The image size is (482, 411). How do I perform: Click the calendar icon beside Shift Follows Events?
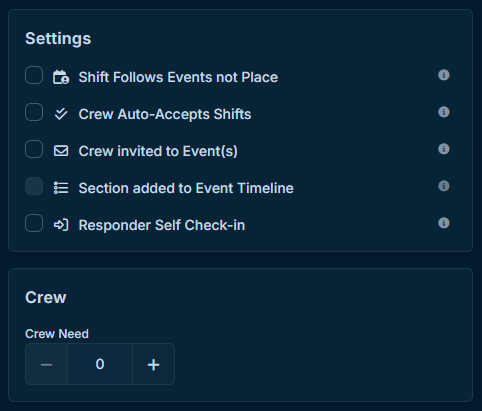coord(61,77)
